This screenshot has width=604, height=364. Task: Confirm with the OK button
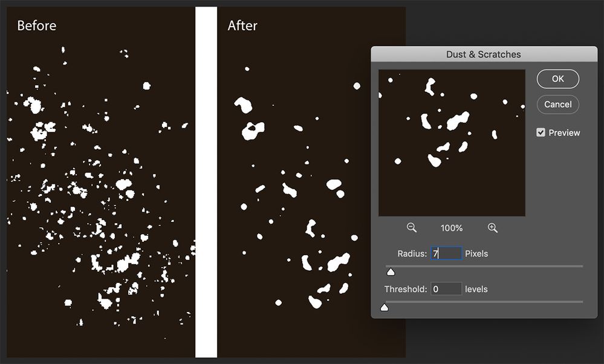pyautogui.click(x=558, y=79)
